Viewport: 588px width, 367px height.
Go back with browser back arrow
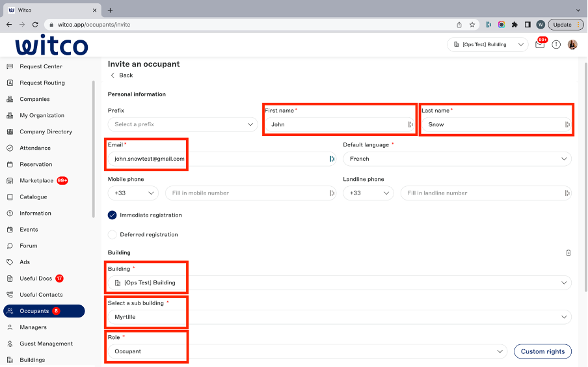coord(9,25)
